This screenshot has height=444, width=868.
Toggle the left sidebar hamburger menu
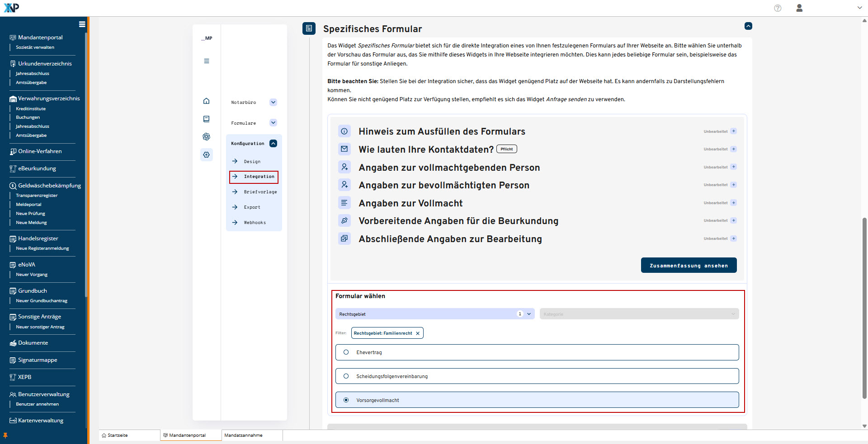[82, 24]
